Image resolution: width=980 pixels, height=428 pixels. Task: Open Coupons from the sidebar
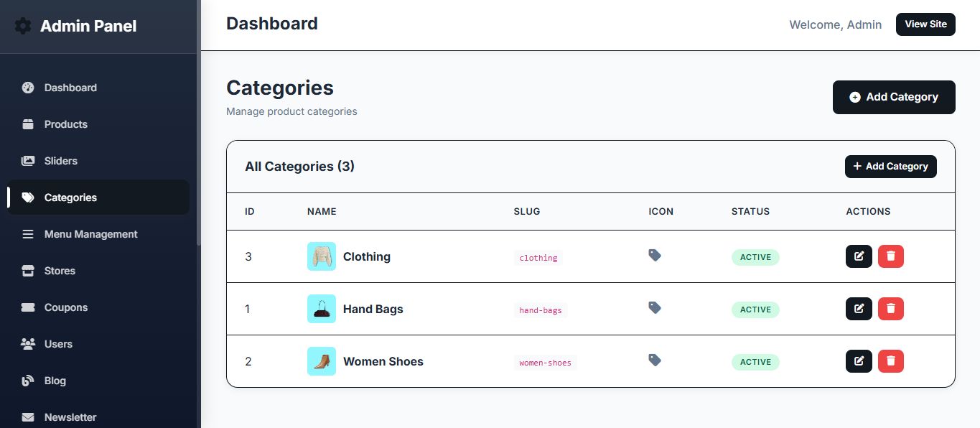pos(65,307)
